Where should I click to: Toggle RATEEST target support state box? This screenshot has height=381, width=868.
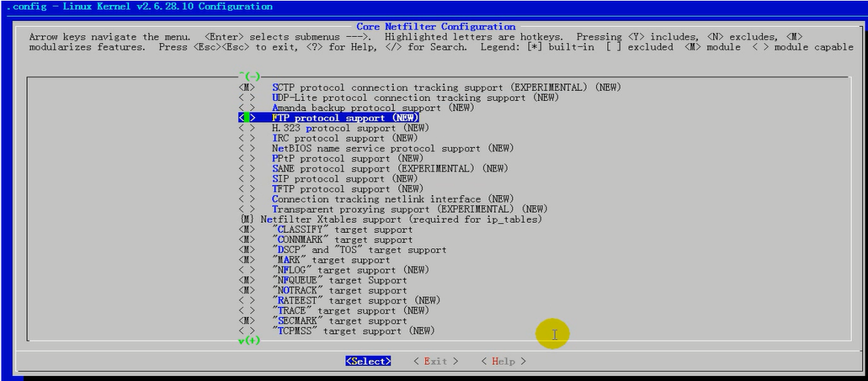[247, 301]
